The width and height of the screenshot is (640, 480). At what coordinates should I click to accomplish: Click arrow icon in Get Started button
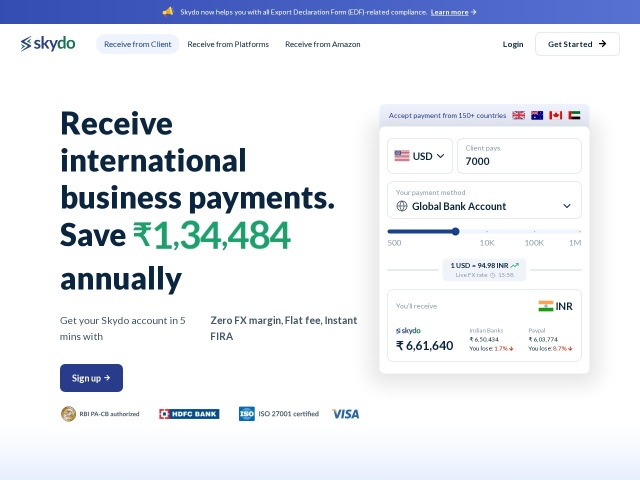click(602, 44)
